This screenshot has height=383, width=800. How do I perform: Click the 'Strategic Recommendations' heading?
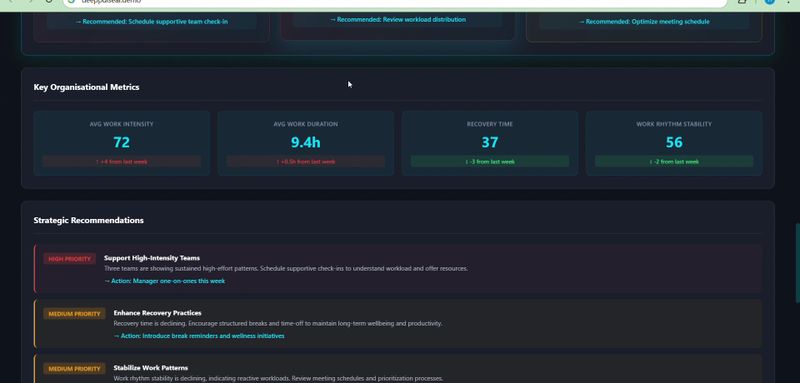coord(89,220)
